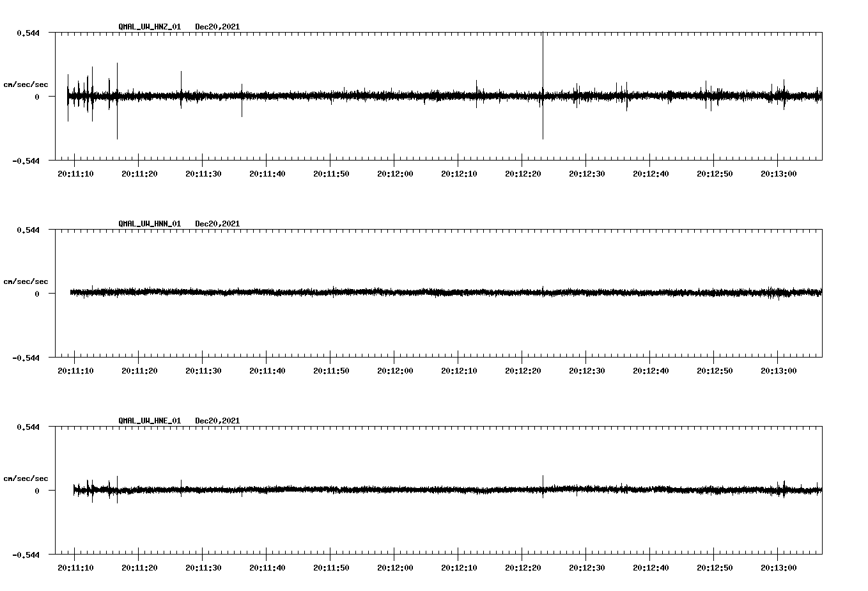The height and width of the screenshot is (591, 868).
Task: Click the 20:12:10 label under HNE plot
Action: tap(459, 568)
